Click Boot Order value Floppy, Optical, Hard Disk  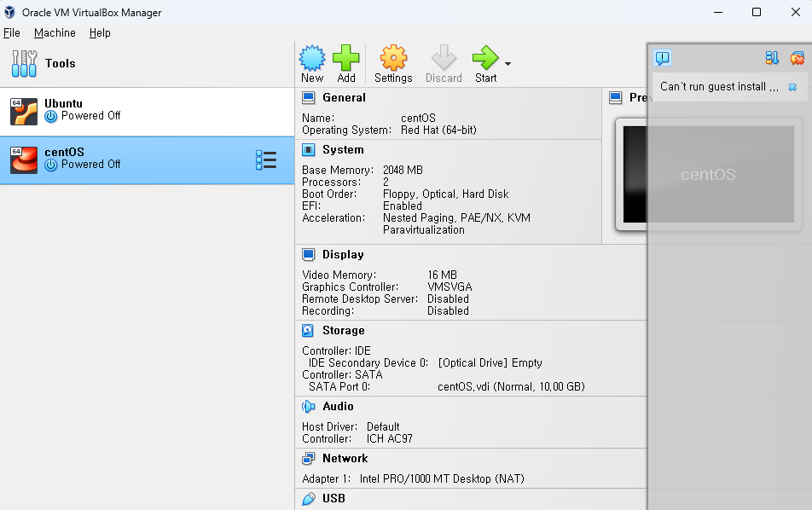(x=445, y=194)
